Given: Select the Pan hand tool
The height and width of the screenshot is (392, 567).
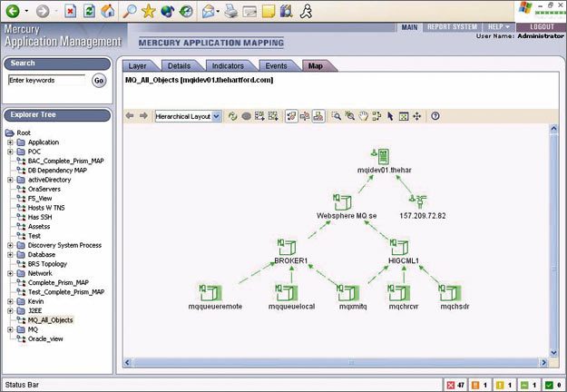Looking at the screenshot, I should (363, 116).
